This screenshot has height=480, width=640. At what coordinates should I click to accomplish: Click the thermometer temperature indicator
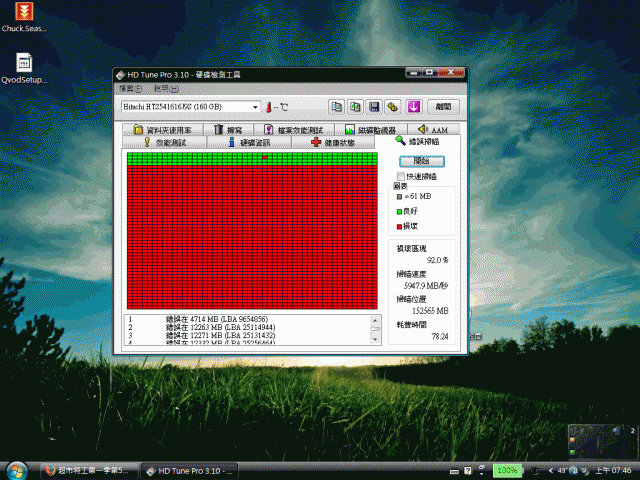tap(269, 107)
